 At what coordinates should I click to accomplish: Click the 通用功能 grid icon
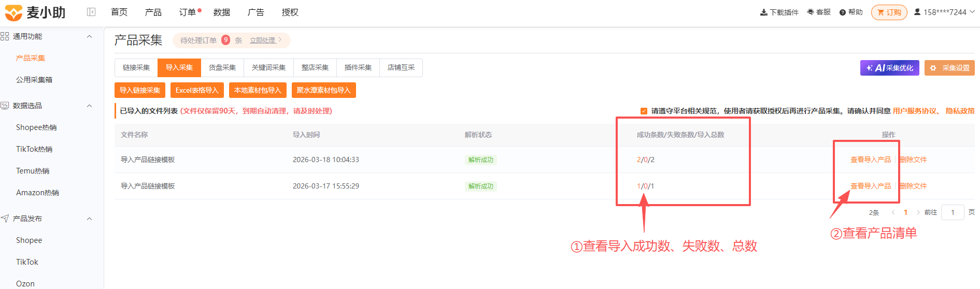tap(5, 36)
